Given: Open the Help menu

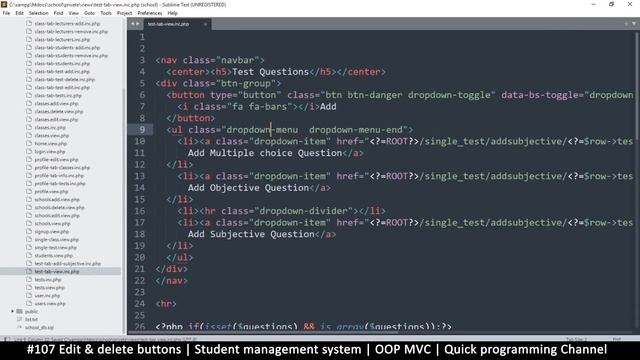Looking at the screenshot, I should [x=172, y=13].
